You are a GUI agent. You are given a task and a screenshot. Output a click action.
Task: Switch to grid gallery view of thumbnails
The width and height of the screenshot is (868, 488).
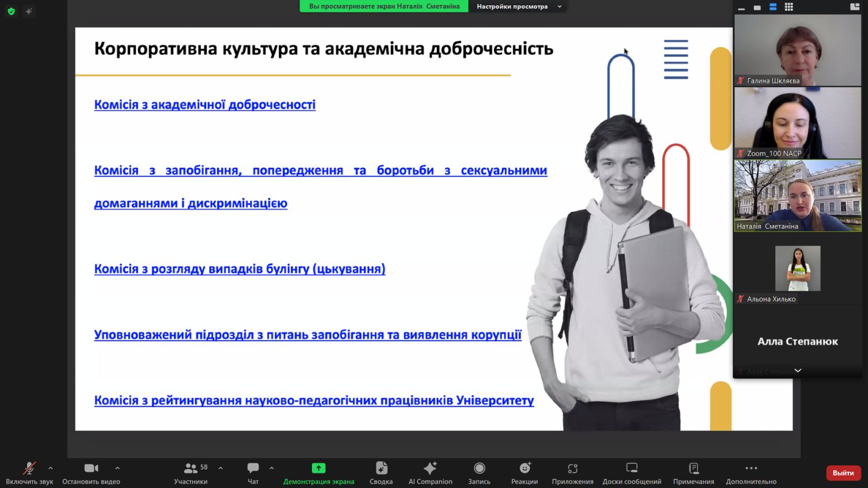coord(789,7)
